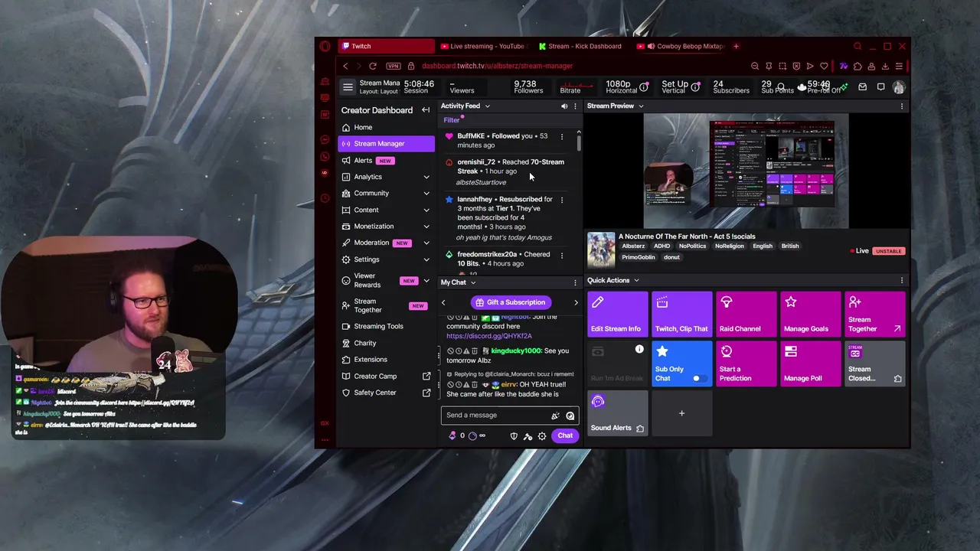
Task: Show info for Run 1m Ad Break
Action: pyautogui.click(x=639, y=350)
